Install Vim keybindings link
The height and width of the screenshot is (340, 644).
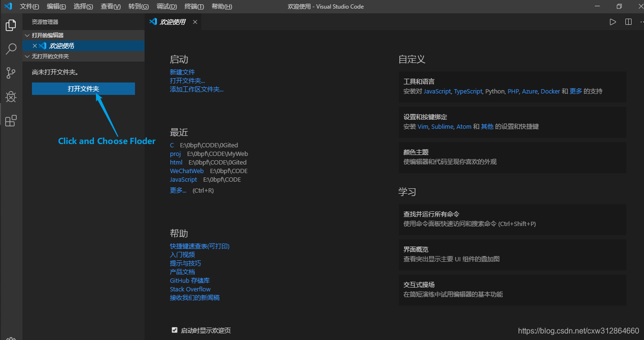click(423, 126)
